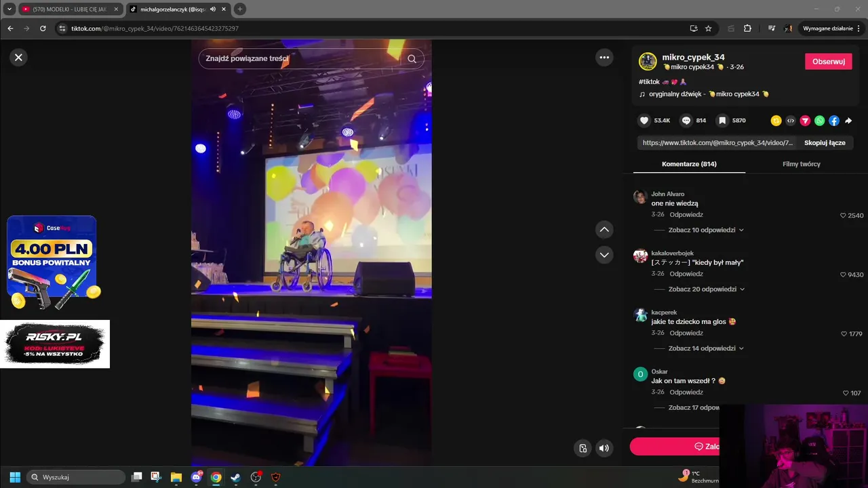Install app icon in address bar
The height and width of the screenshot is (488, 868).
pyautogui.click(x=693, y=28)
